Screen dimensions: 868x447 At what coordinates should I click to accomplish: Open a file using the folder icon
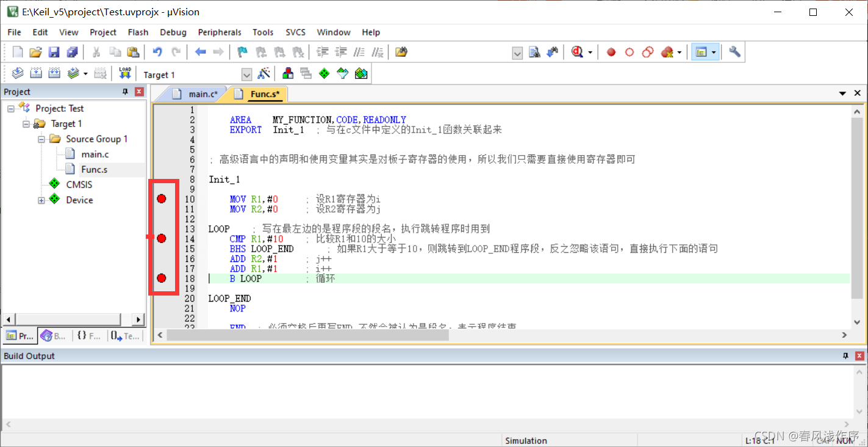(x=36, y=52)
